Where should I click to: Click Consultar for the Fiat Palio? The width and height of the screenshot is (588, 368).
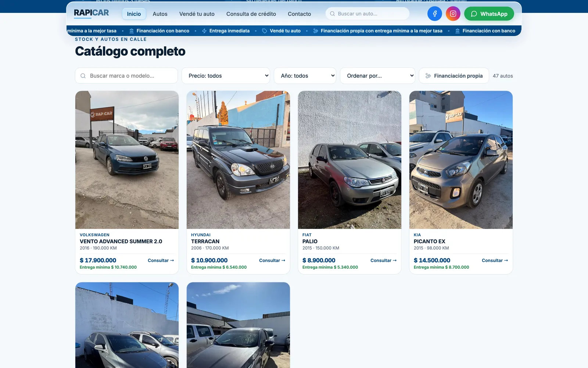click(384, 261)
